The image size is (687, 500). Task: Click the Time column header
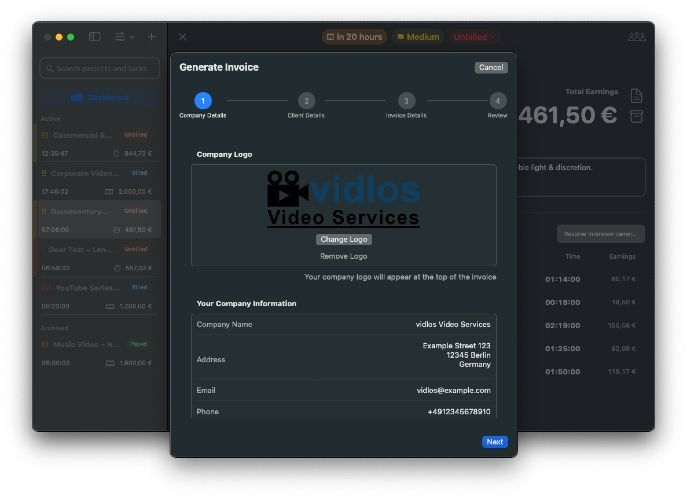click(573, 257)
